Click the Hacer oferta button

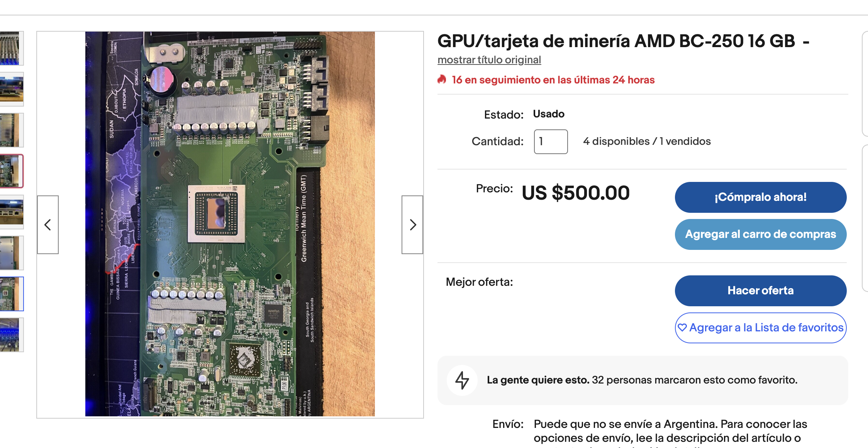761,291
